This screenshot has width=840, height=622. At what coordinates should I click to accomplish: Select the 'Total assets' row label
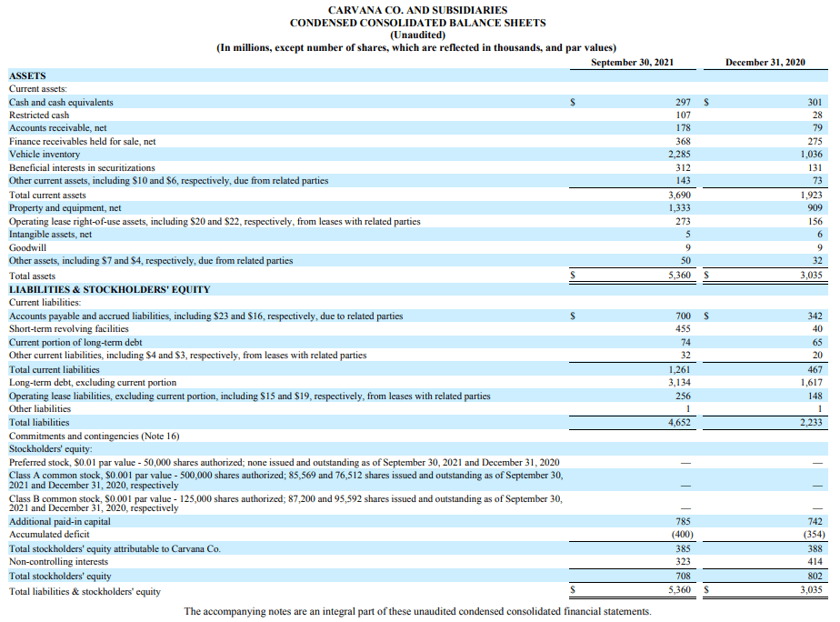pos(32,276)
